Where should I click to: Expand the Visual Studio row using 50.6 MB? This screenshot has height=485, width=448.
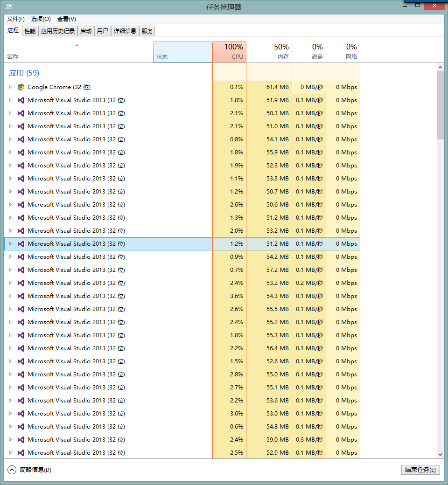[10, 204]
